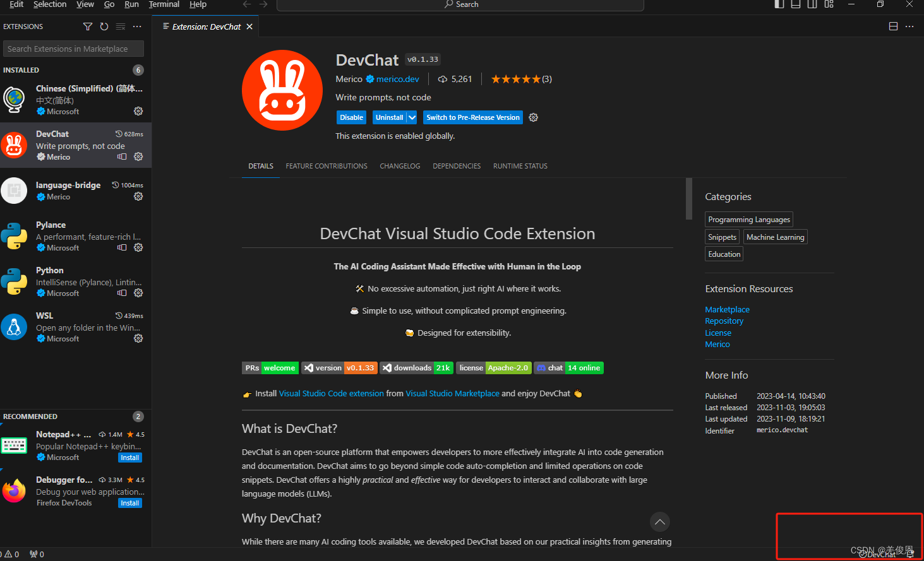924x561 pixels.
Task: Switch to the CHANGELOG tab
Action: pyautogui.click(x=400, y=166)
